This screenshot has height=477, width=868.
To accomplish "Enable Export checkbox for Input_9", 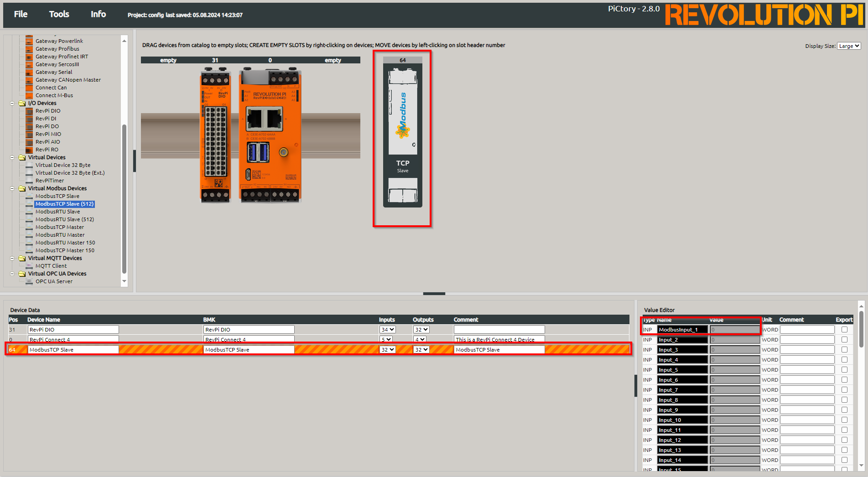I will click(x=844, y=410).
